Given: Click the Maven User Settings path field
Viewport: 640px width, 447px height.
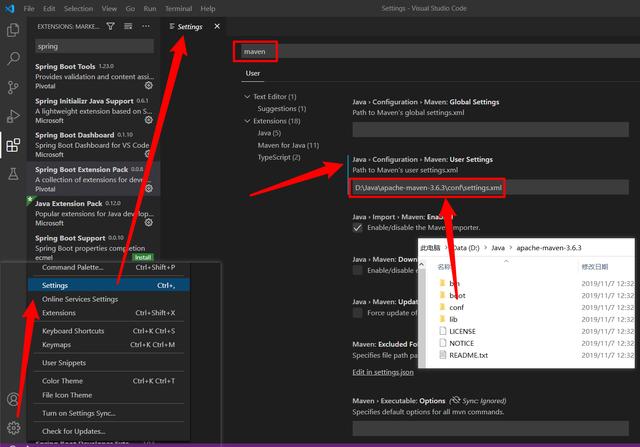Looking at the screenshot, I should pos(491,188).
